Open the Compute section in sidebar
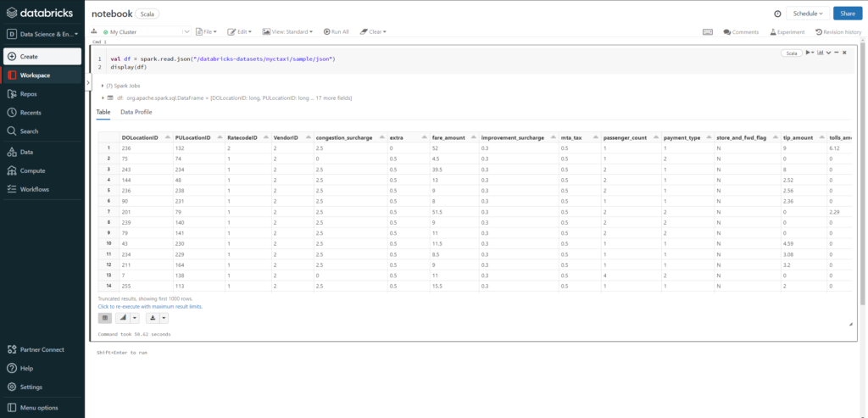Image resolution: width=868 pixels, height=418 pixels. 32,170
